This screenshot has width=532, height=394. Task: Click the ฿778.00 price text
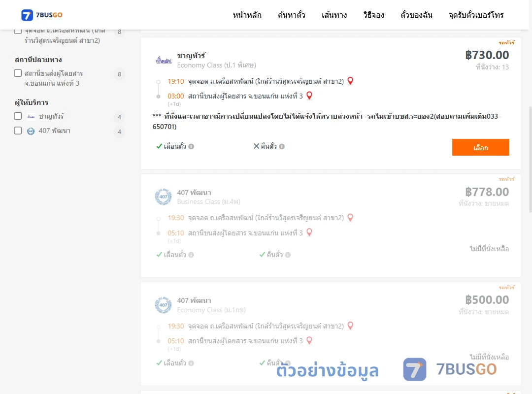[x=487, y=192]
